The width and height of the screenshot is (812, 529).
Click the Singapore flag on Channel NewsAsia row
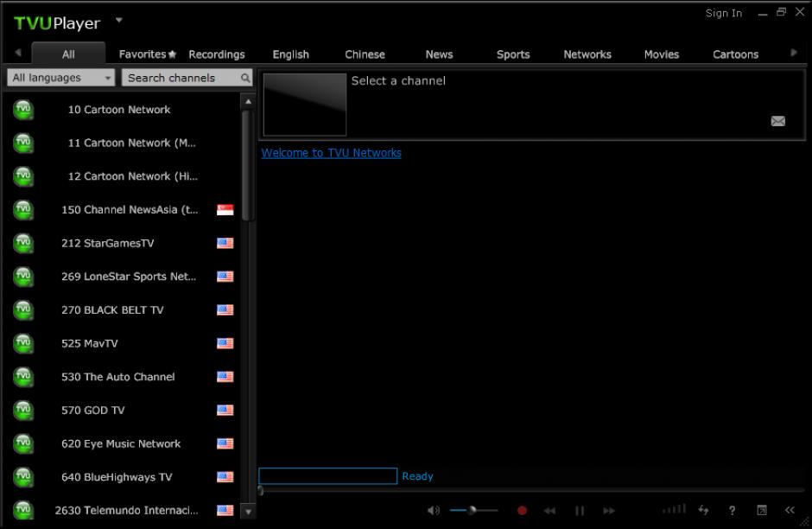pos(225,210)
